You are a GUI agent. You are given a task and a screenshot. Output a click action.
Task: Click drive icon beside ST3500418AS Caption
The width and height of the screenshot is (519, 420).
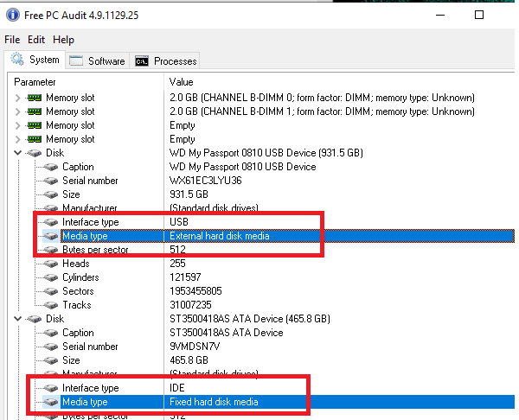coord(51,333)
